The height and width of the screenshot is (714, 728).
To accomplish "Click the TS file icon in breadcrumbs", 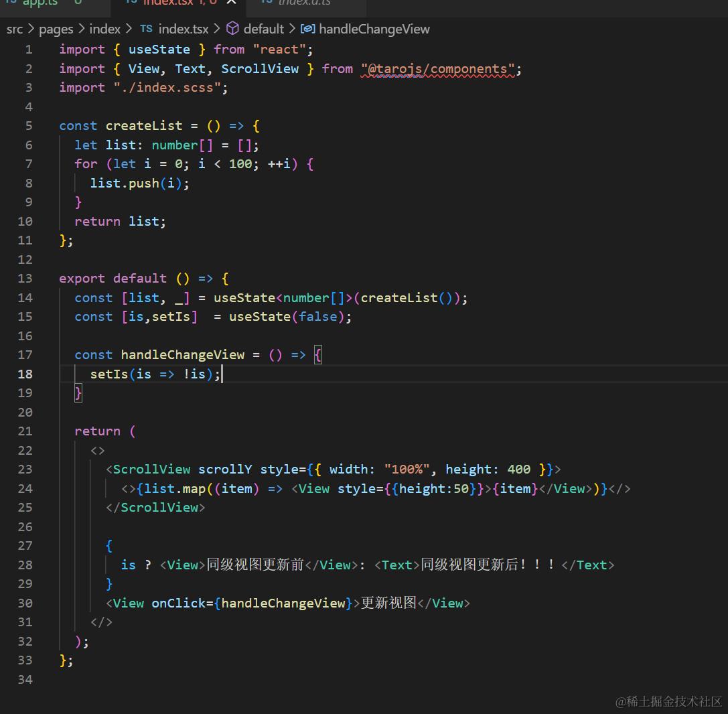I will click(x=146, y=29).
